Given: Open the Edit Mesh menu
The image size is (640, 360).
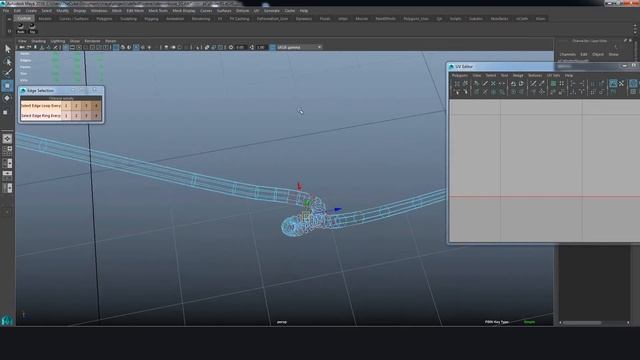Looking at the screenshot, I should point(135,11).
